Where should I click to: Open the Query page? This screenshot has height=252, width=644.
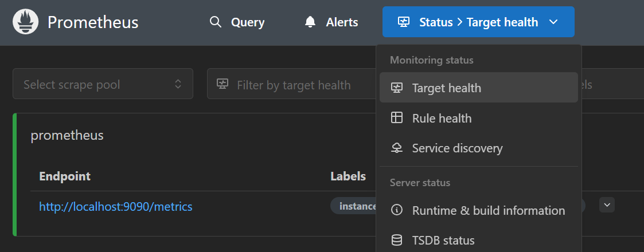point(237,22)
